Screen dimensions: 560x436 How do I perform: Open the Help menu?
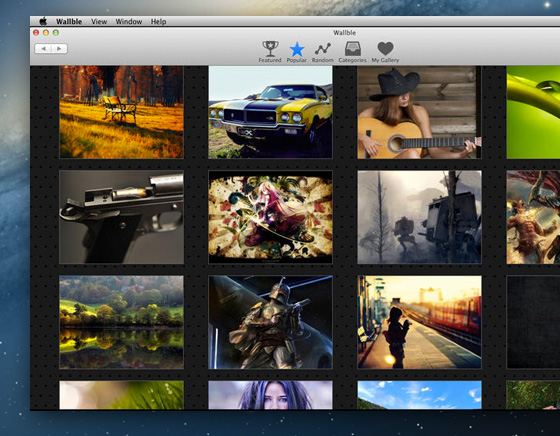[x=158, y=21]
